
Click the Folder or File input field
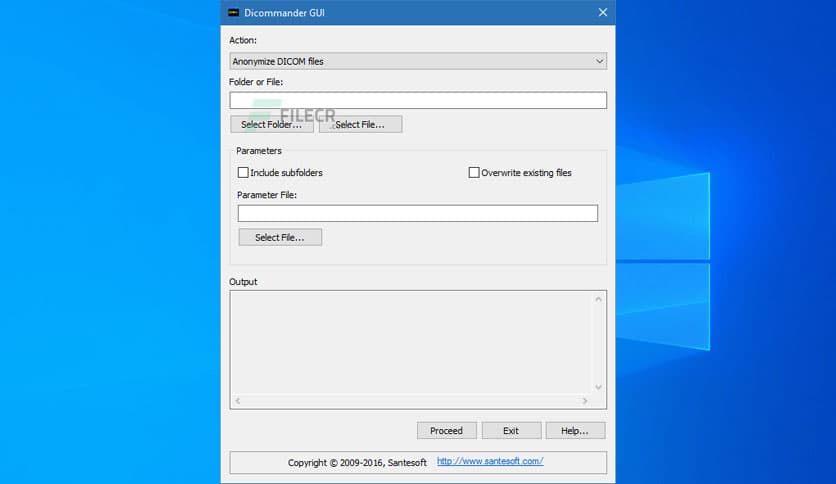click(x=418, y=100)
